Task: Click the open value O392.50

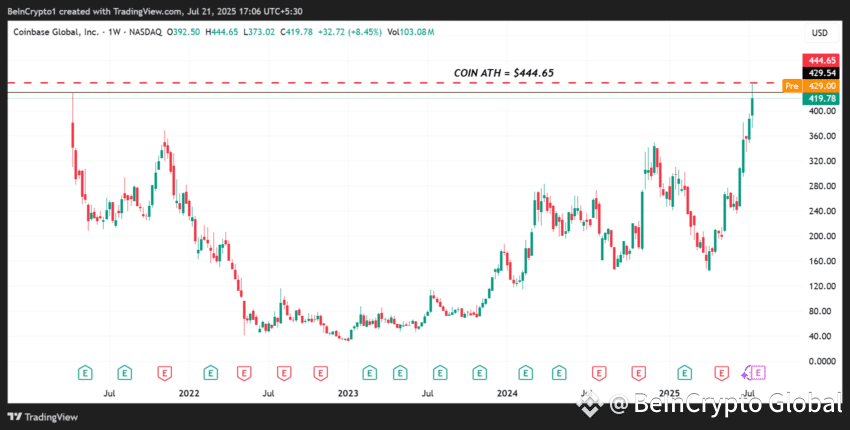Action: click(x=183, y=33)
